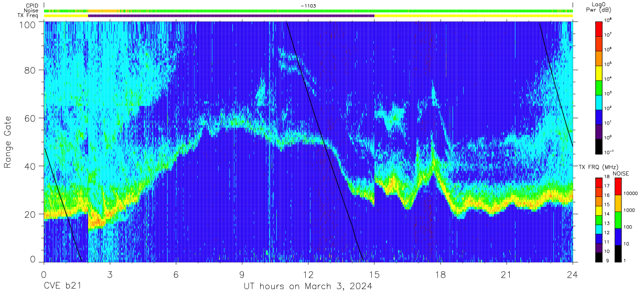This screenshot has height=297, width=644.
Task: Click the 40 tick label on Range Gate axis
Action: point(30,166)
